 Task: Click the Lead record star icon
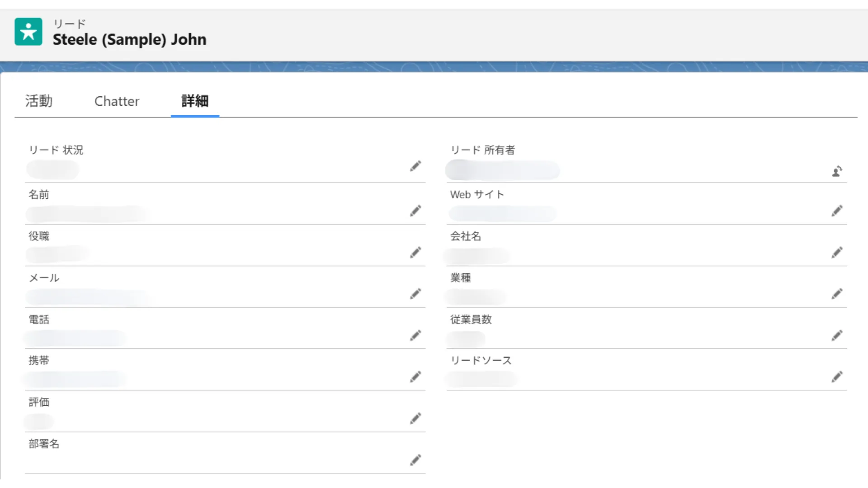tap(28, 32)
